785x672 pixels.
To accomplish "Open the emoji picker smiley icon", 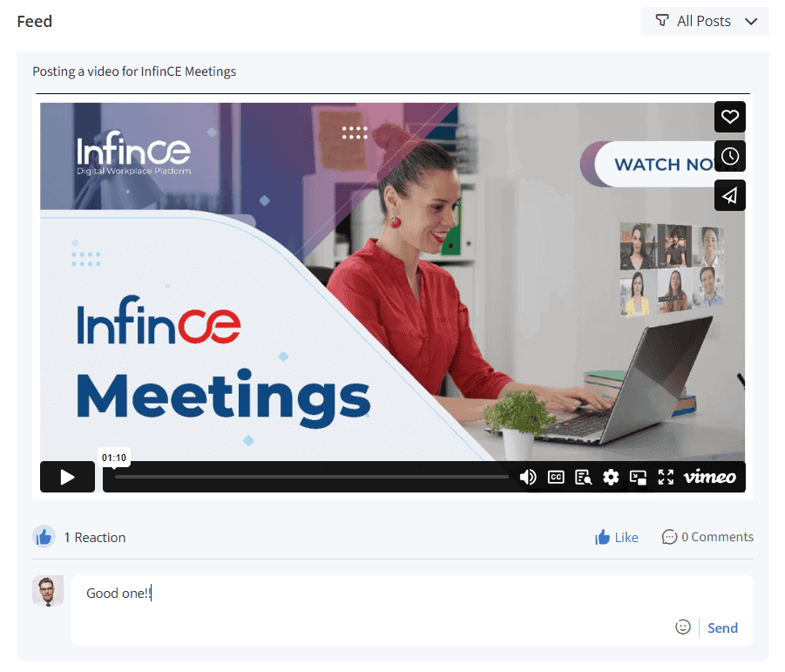I will coord(683,627).
